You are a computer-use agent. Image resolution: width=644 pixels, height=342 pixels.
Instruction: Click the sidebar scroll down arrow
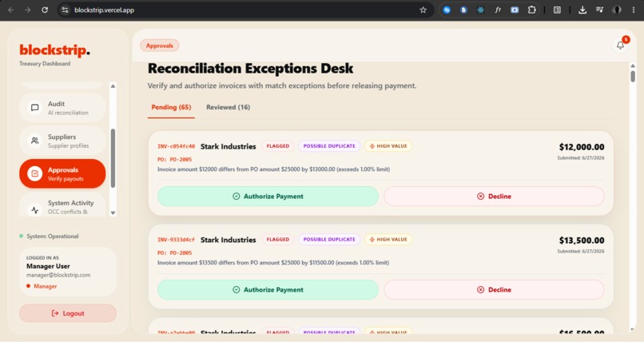[113, 213]
